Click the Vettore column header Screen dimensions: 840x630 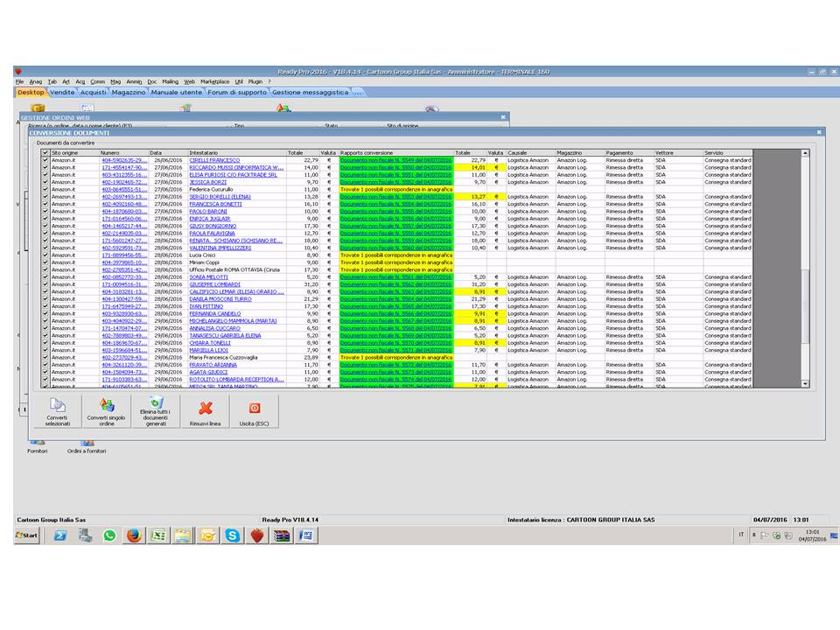678,152
